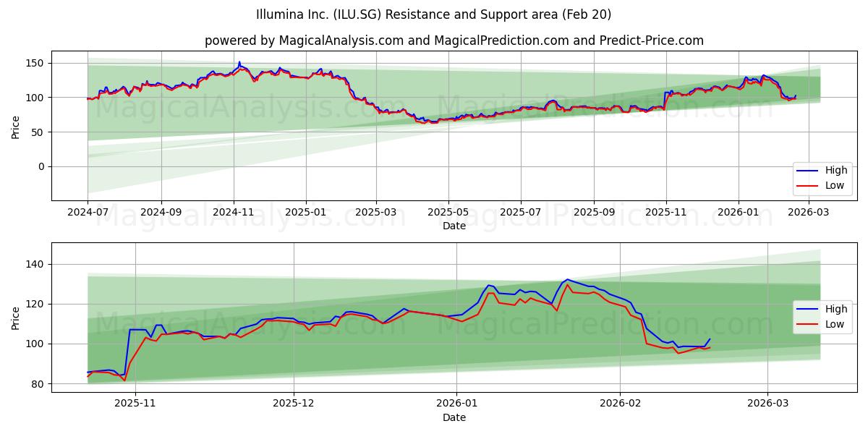Click the 2025-11 label on top chart axis
Screen dimensions: 868x434
(666, 213)
